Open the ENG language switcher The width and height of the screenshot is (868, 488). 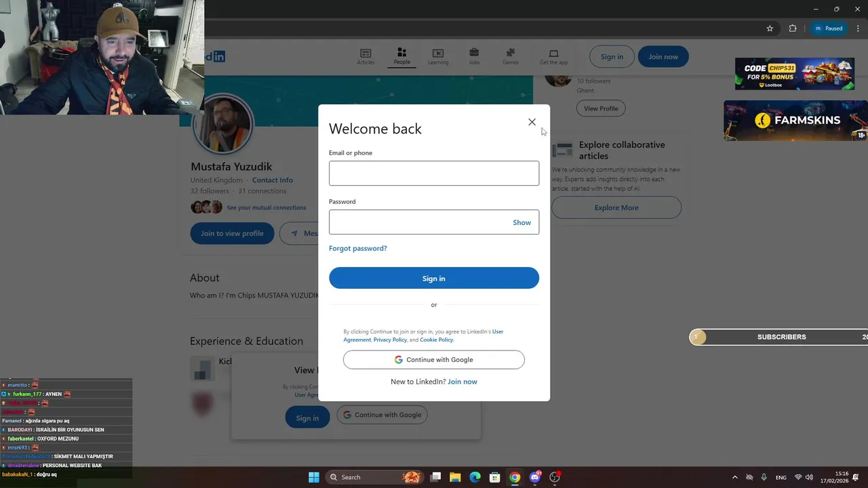tap(781, 477)
